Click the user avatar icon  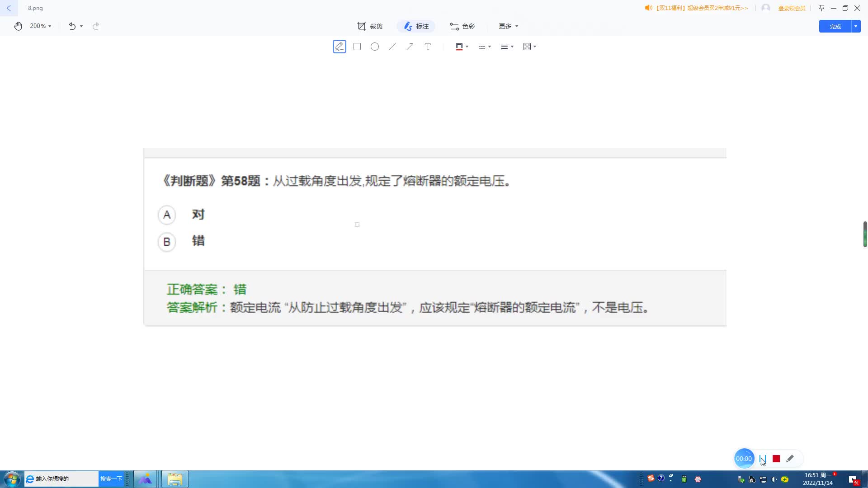(766, 8)
